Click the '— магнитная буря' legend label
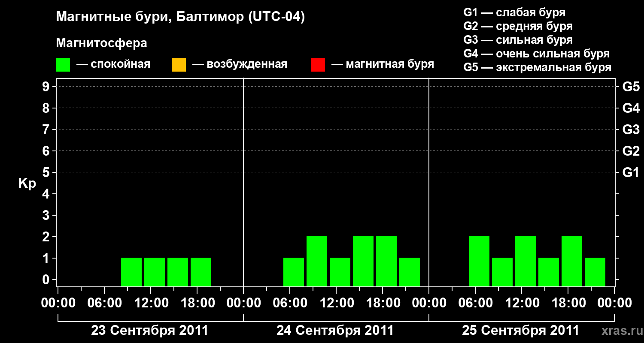The height and width of the screenshot is (343, 644). [x=383, y=65]
